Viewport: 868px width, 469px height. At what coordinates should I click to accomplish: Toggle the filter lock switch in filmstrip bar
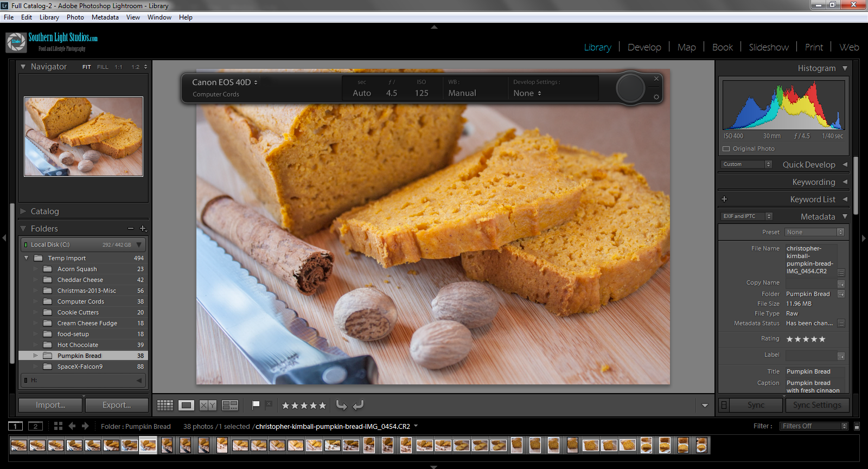tap(857, 426)
